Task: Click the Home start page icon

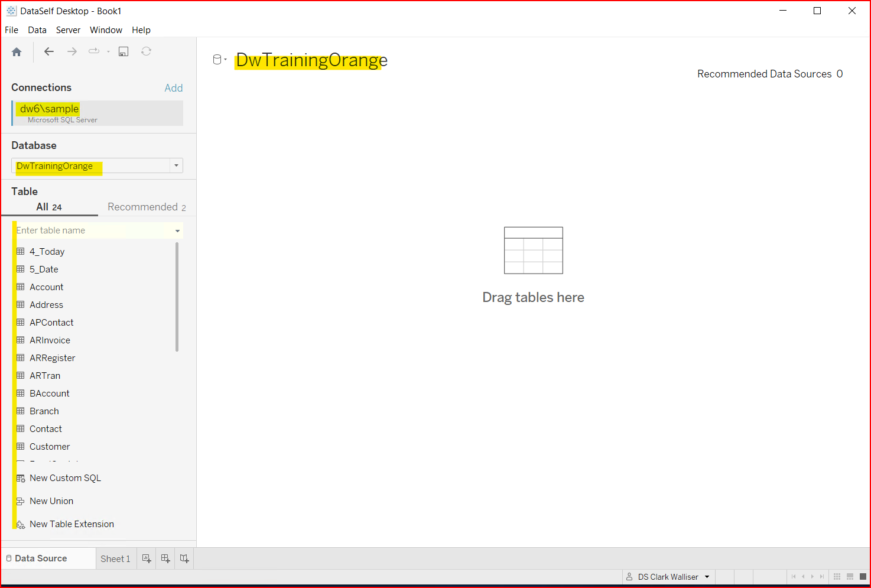Action: tap(17, 52)
